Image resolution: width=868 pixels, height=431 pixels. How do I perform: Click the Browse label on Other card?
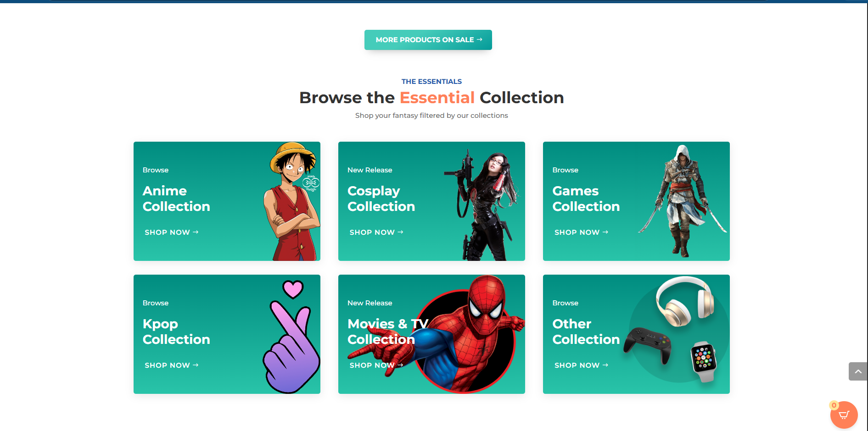pyautogui.click(x=566, y=303)
